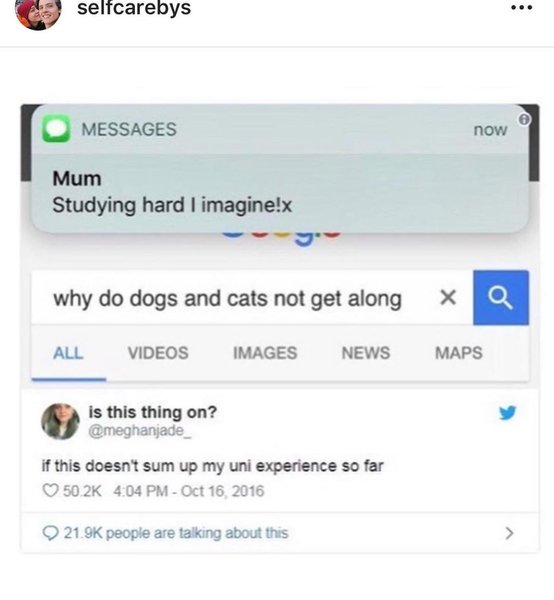The width and height of the screenshot is (554, 600).
Task: Open Mum's message notification banner
Action: point(280,168)
